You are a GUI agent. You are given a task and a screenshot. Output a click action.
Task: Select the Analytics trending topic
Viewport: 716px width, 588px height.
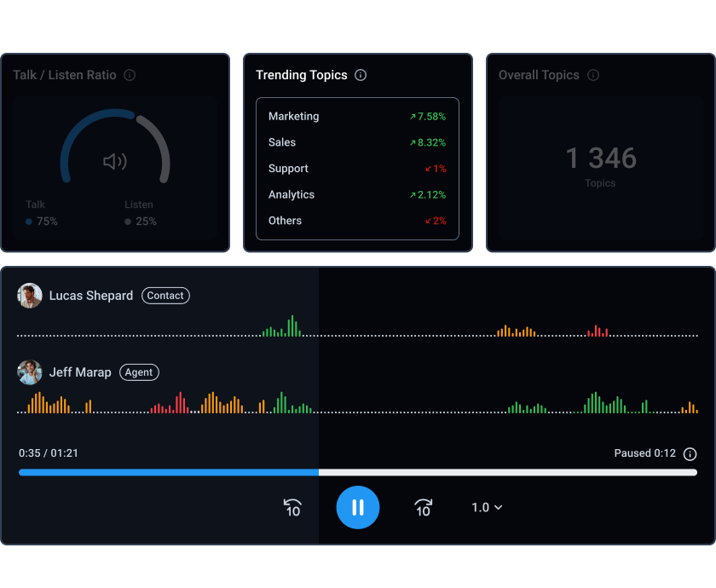coord(357,194)
